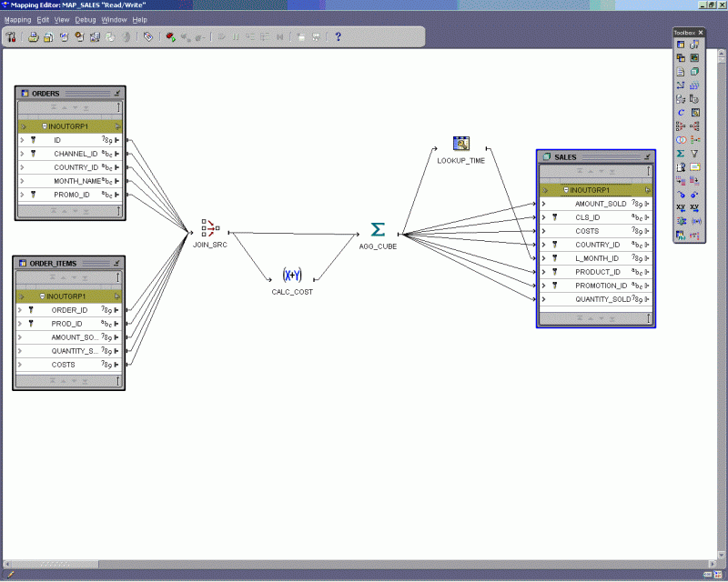The height and width of the screenshot is (582, 728).
Task: Select the Joiner tool in the Toolbox
Action: click(681, 125)
